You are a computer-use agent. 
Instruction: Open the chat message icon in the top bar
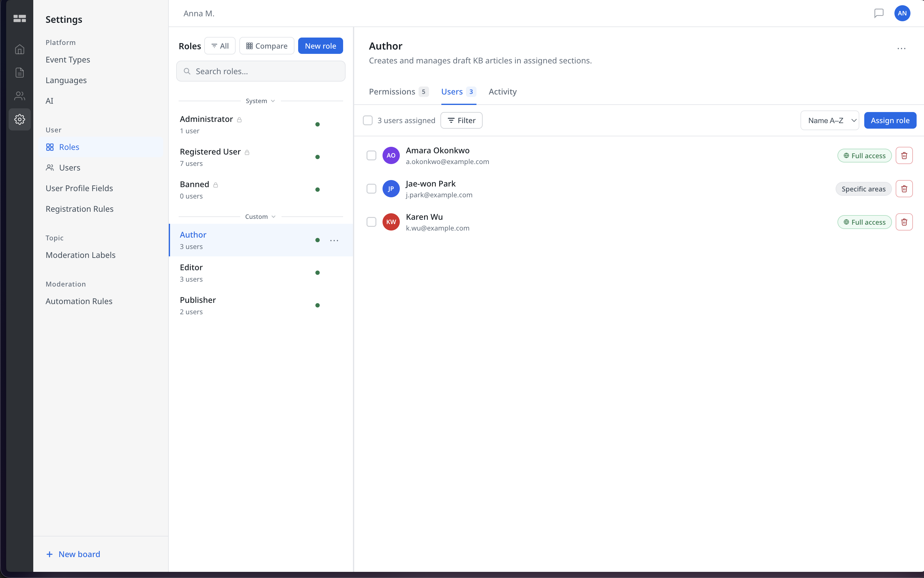[879, 13]
